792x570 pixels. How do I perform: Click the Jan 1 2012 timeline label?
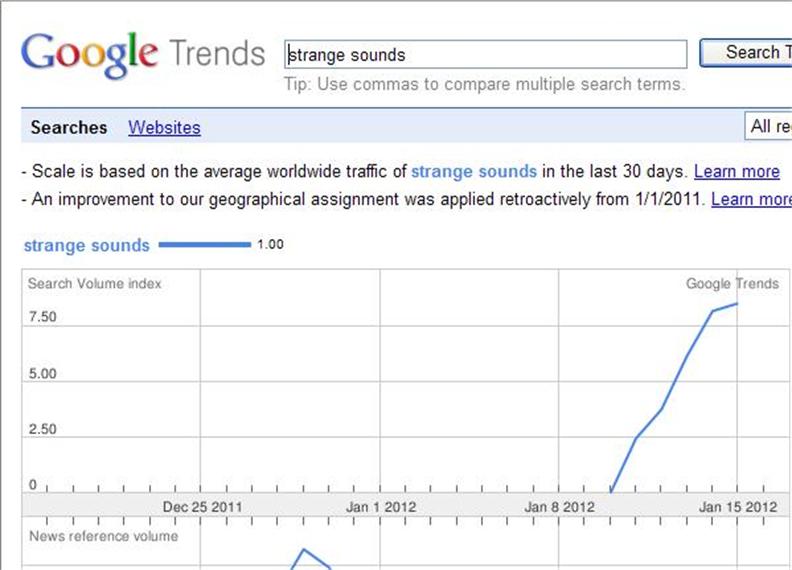point(381,507)
